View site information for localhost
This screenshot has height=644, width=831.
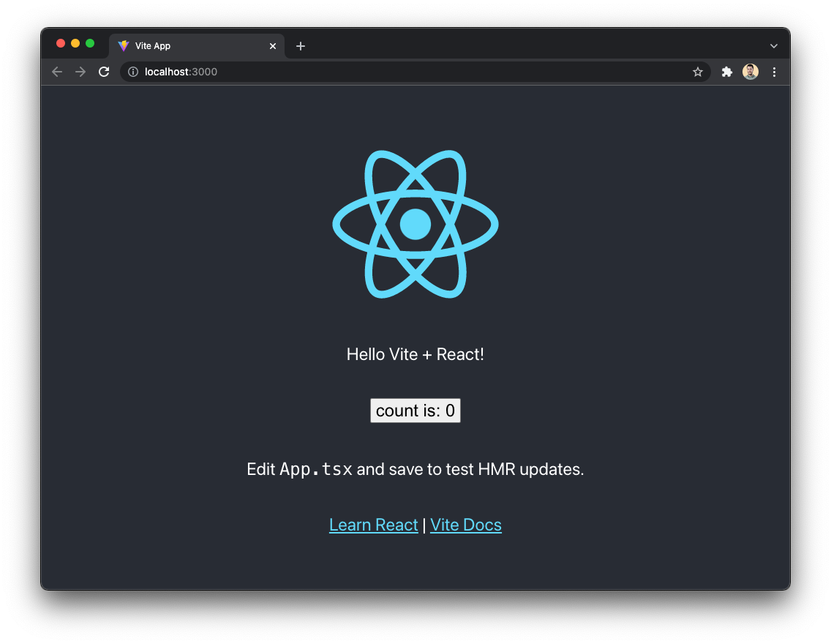[x=133, y=72]
